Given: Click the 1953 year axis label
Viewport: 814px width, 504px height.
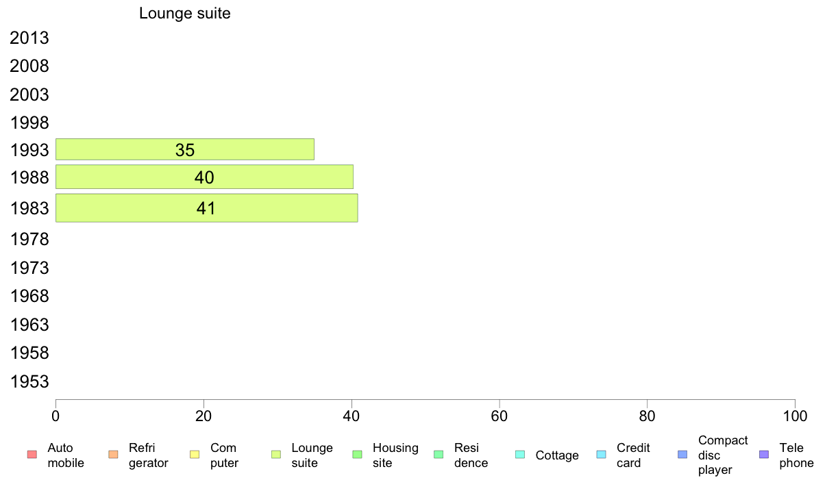Looking at the screenshot, I should coord(29,381).
